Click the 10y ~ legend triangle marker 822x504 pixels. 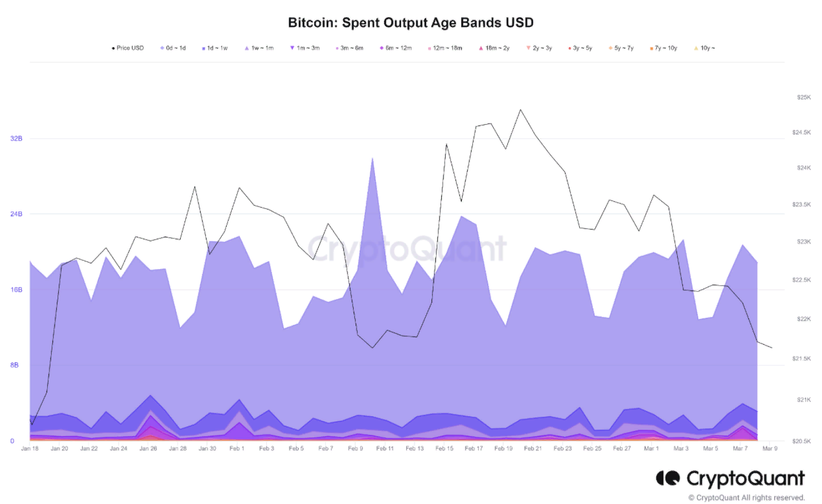[x=695, y=48]
